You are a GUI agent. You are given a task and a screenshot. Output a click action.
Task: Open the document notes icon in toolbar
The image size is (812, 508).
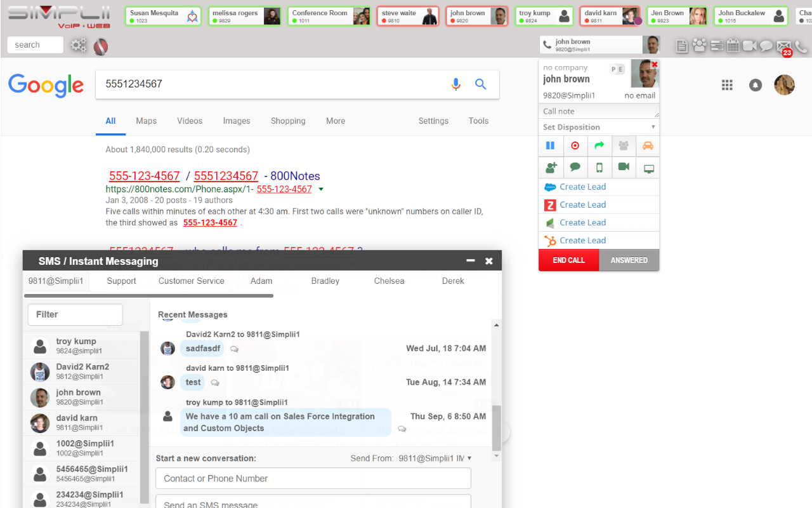(x=683, y=46)
